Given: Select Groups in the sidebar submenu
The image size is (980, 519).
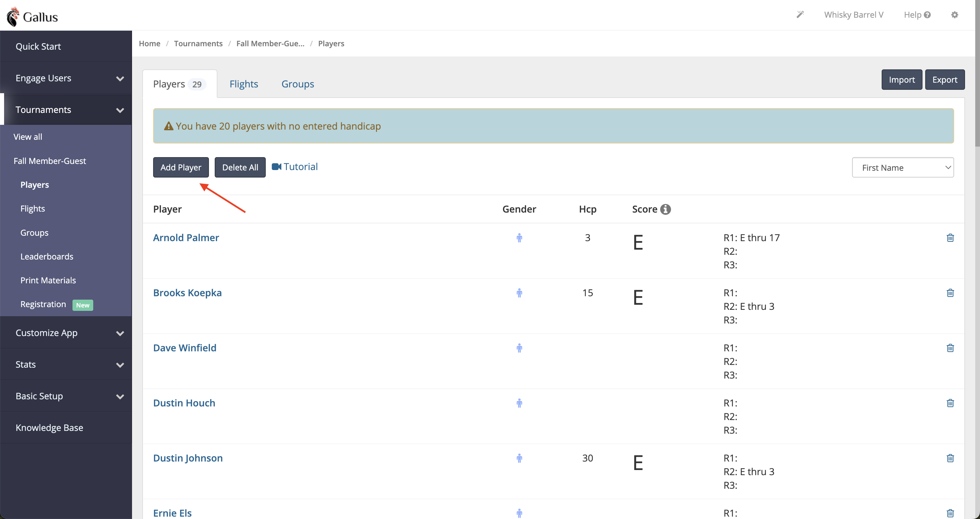Looking at the screenshot, I should (34, 233).
